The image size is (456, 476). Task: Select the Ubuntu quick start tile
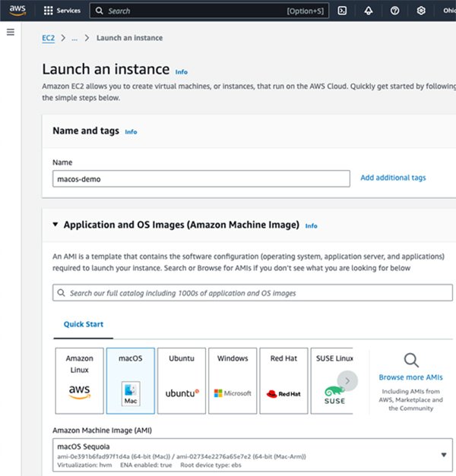coord(181,380)
